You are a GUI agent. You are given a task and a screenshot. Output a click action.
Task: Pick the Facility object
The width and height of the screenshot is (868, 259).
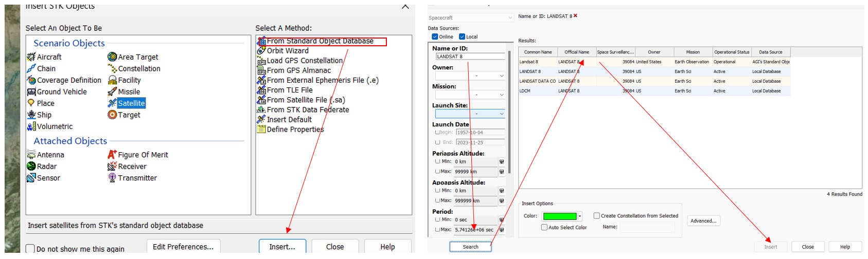[124, 80]
